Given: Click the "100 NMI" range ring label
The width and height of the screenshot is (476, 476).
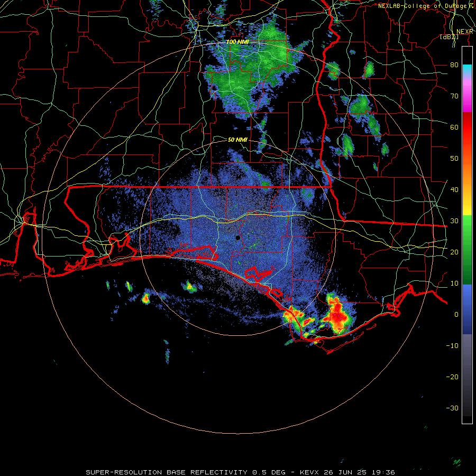Looking at the screenshot, I should tap(237, 42).
